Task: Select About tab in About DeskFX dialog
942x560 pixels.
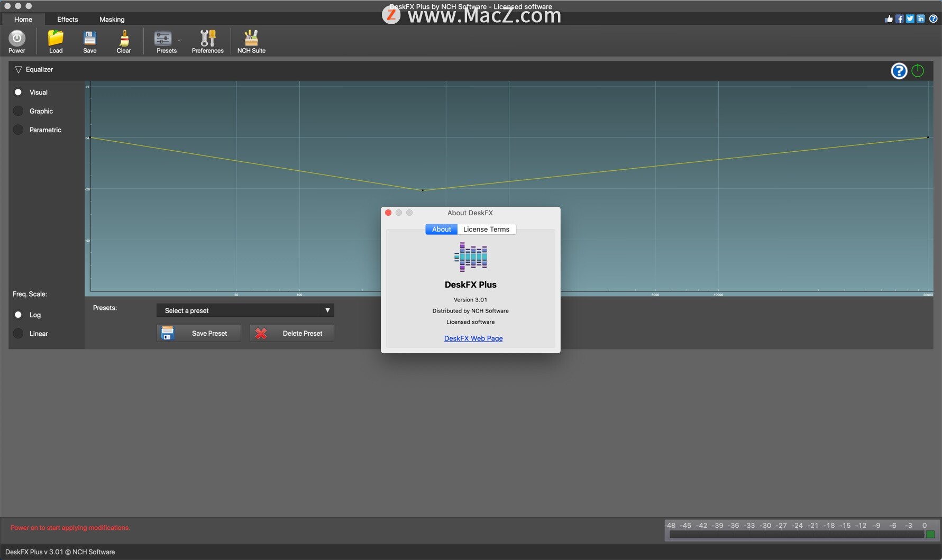Action: [442, 229]
